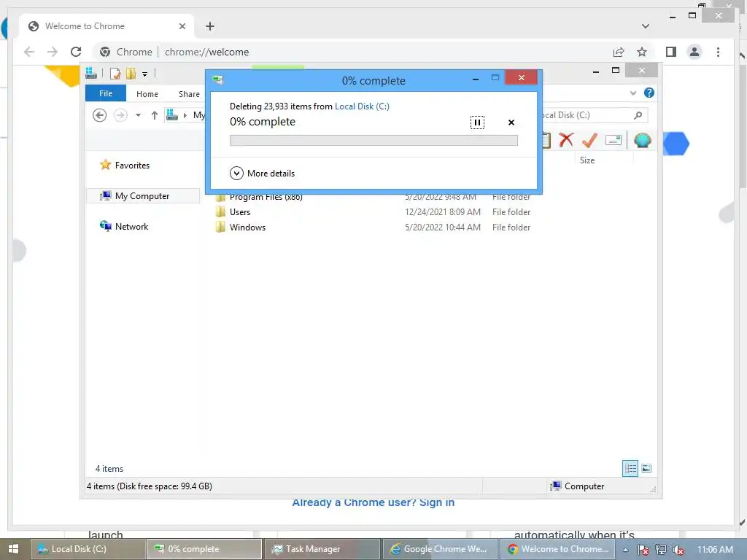Screen dimensions: 747x560
Task: Expand the address bar path chevron before My Computer
Action: point(185,115)
